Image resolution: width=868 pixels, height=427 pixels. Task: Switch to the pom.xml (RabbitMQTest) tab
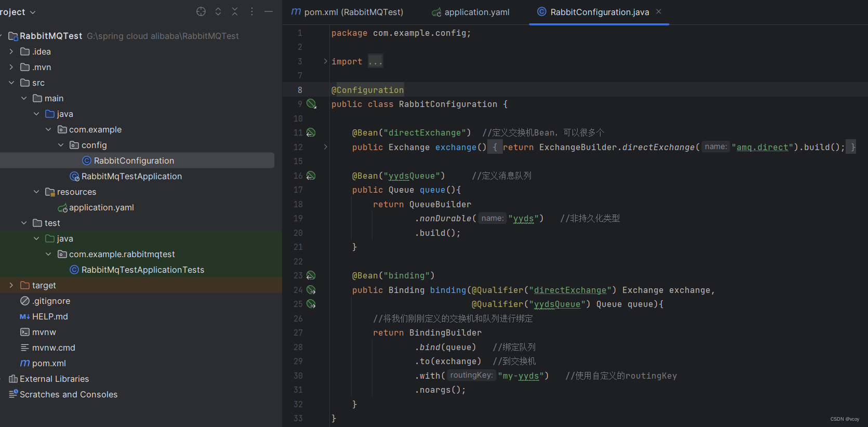(x=347, y=12)
